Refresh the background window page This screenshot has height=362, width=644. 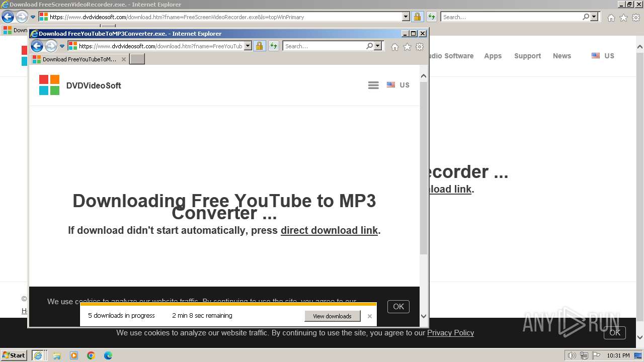(432, 17)
